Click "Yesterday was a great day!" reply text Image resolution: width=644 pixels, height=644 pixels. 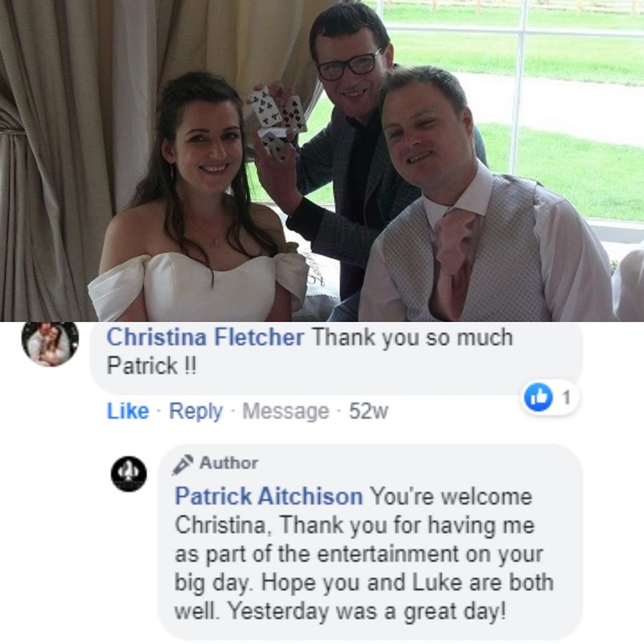pos(366,612)
